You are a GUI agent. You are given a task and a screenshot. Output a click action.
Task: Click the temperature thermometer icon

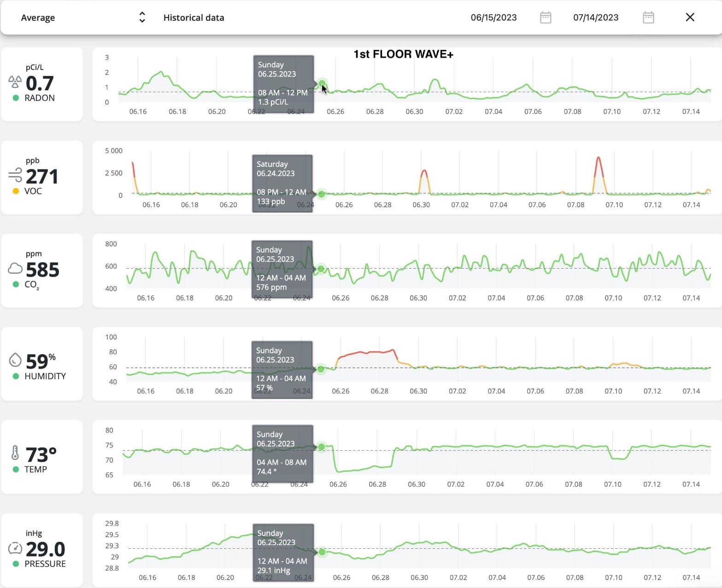(15, 453)
